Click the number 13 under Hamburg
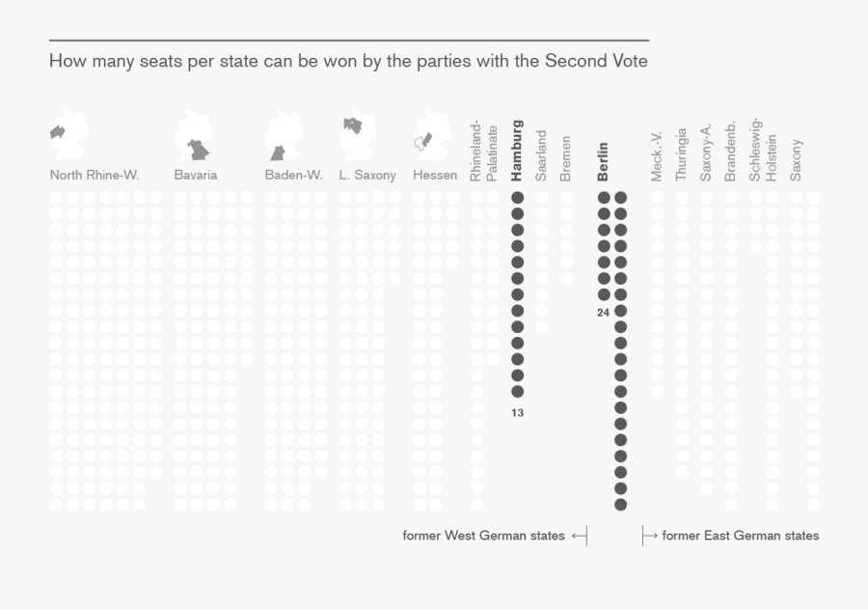The image size is (868, 610). 518,413
